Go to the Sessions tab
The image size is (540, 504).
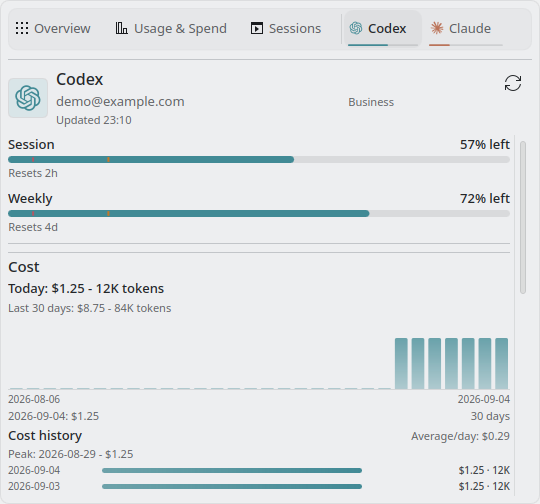(x=286, y=29)
